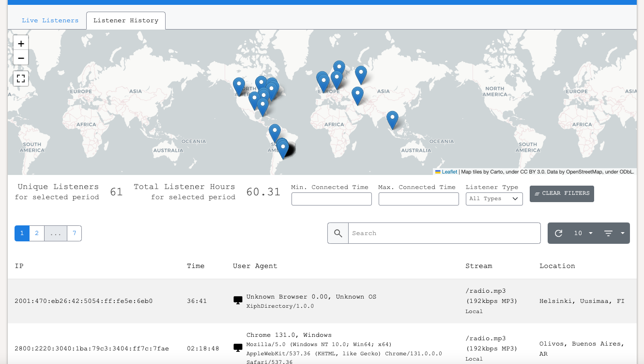Viewport: 644px width, 364px height.
Task: Click the 36:41 time cell
Action: tap(197, 301)
